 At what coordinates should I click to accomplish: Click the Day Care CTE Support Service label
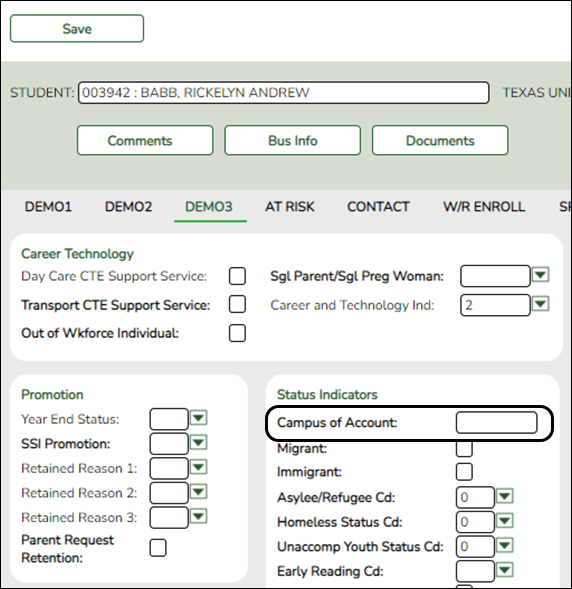tap(114, 276)
